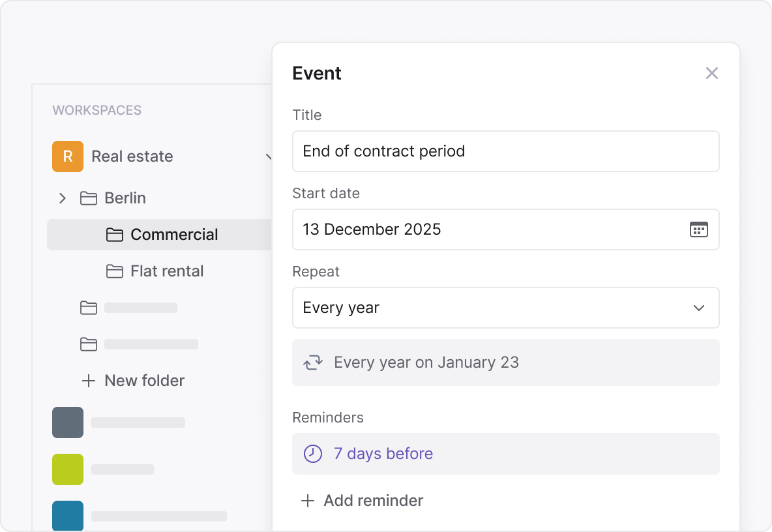Click the WORKSPACES section header
This screenshot has height=532, width=772.
pyautogui.click(x=96, y=110)
